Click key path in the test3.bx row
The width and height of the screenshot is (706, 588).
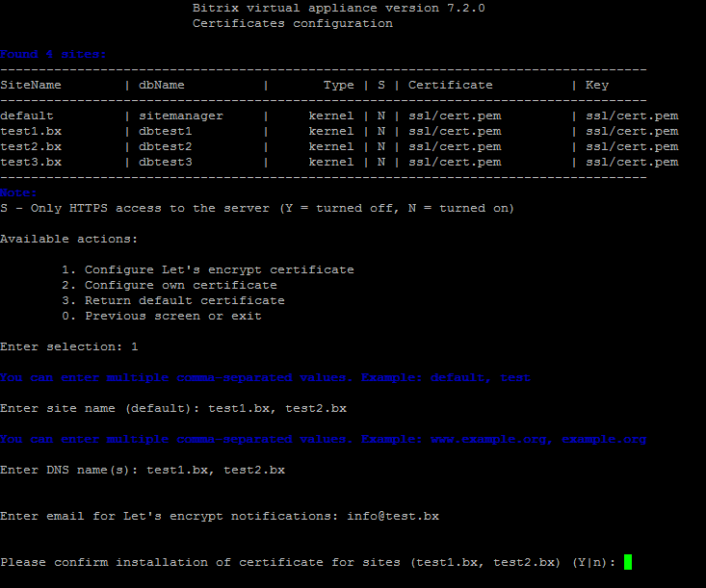click(632, 162)
